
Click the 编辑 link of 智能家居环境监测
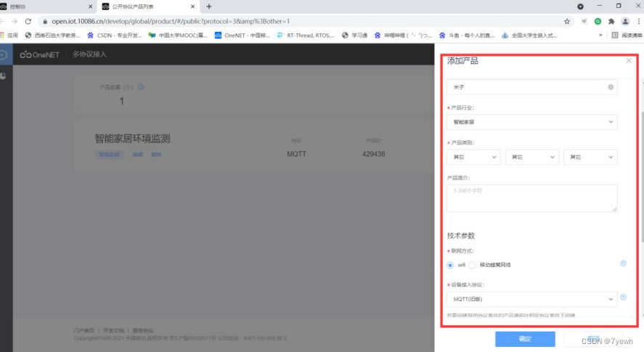(138, 155)
